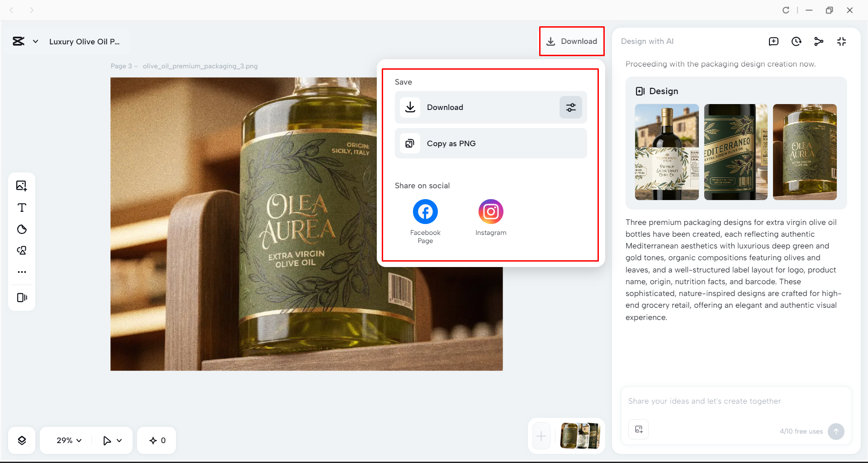The height and width of the screenshot is (463, 868).
Task: Select the shapes tool
Action: click(22, 250)
